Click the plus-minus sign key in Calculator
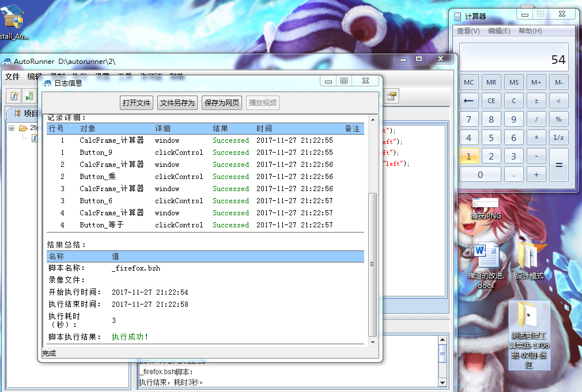This screenshot has height=392, width=582. coord(536,101)
